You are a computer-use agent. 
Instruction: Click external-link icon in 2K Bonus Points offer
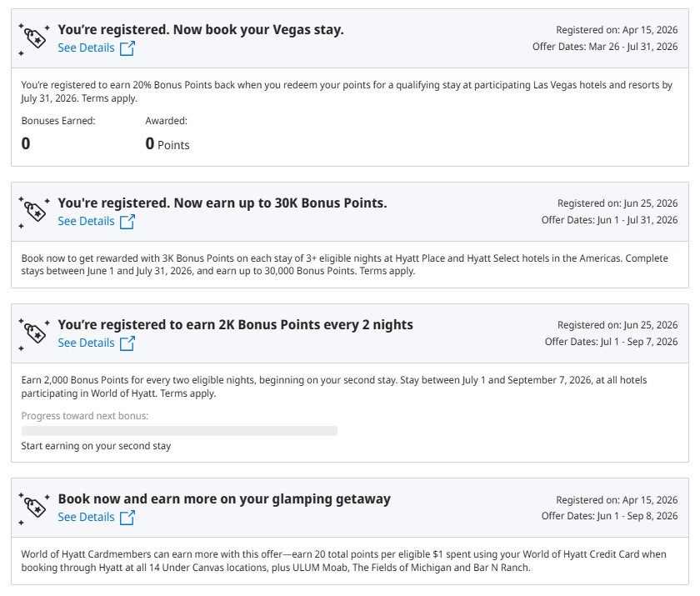click(127, 343)
